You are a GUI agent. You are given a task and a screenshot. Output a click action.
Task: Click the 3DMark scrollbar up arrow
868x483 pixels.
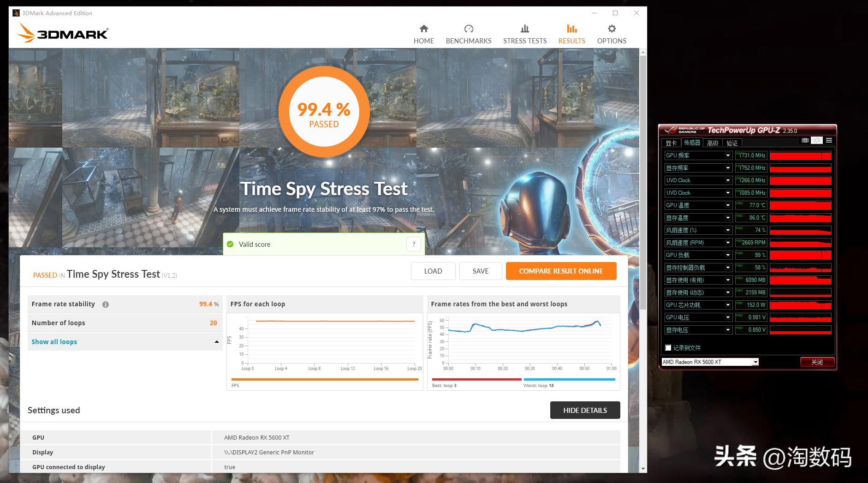643,52
